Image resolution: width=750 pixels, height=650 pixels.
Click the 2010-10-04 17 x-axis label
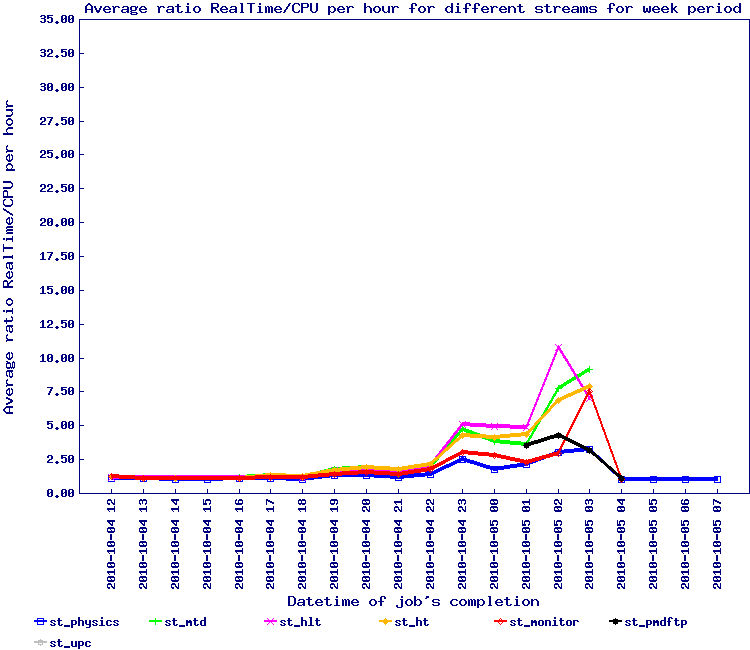pos(271,544)
